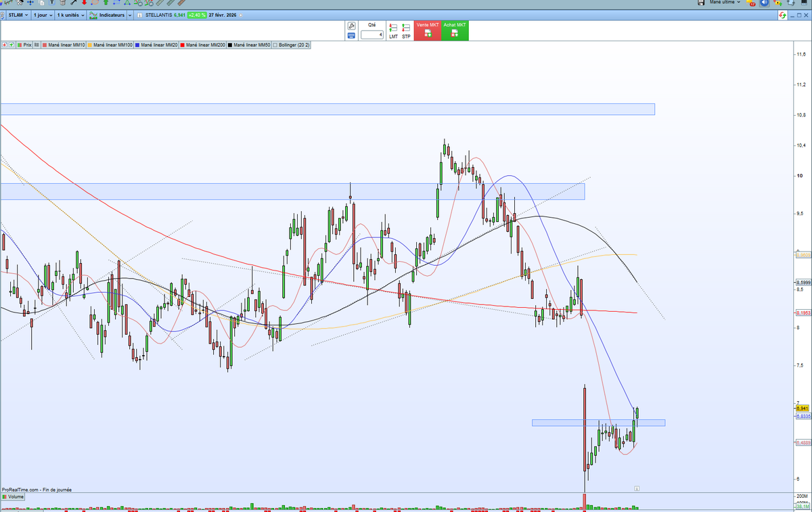Click the blue MM20 color swatch
This screenshot has height=512, width=812.
click(137, 45)
